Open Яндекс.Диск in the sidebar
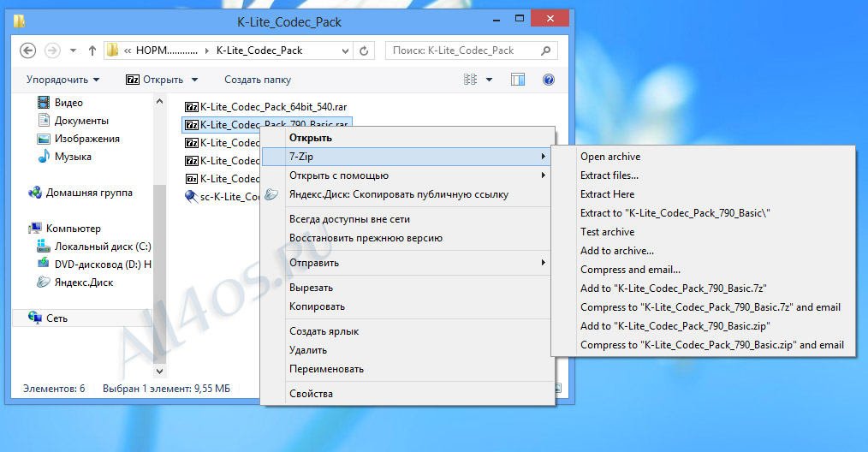This screenshot has height=452, width=868. point(74,282)
